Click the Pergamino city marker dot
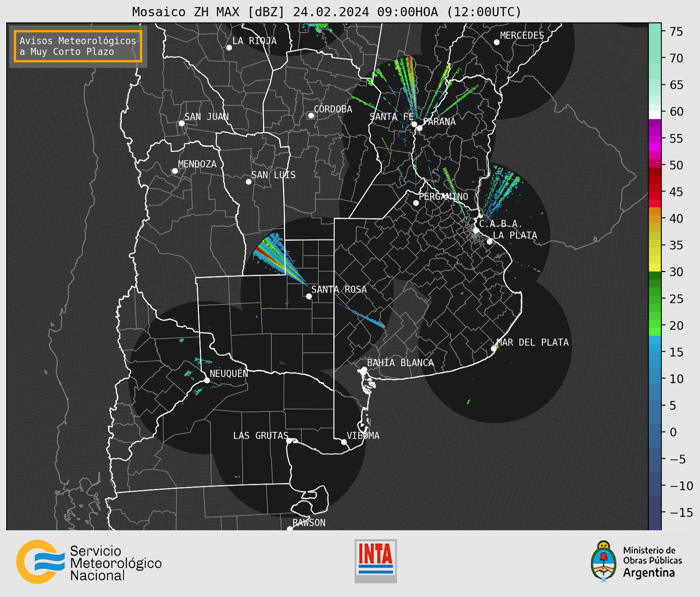700x597 pixels. click(416, 203)
